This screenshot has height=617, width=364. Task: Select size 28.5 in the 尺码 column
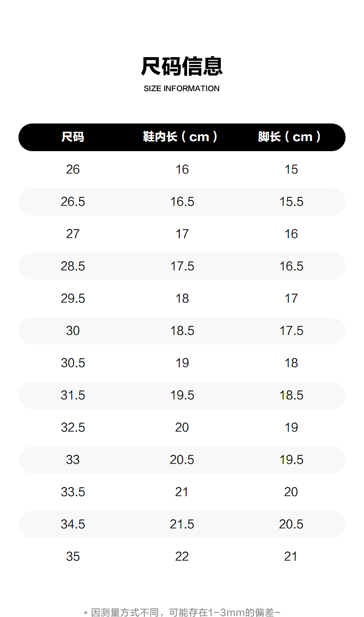pos(73,266)
